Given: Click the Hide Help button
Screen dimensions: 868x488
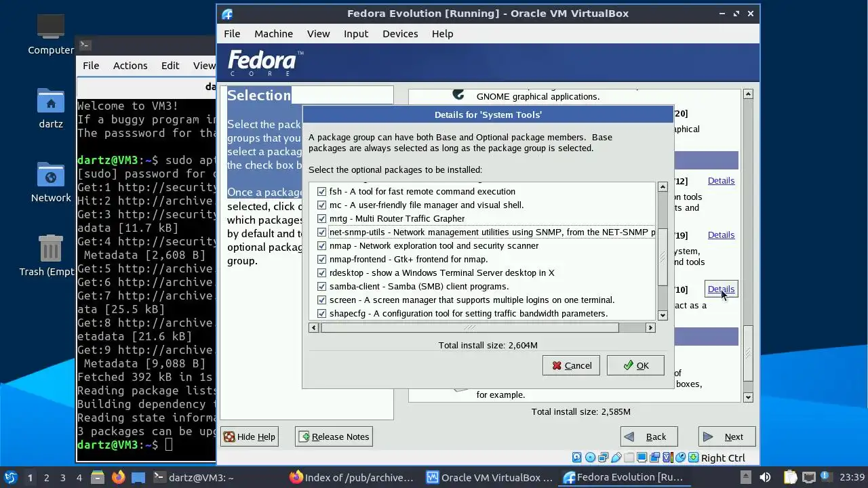Looking at the screenshot, I should (x=250, y=436).
